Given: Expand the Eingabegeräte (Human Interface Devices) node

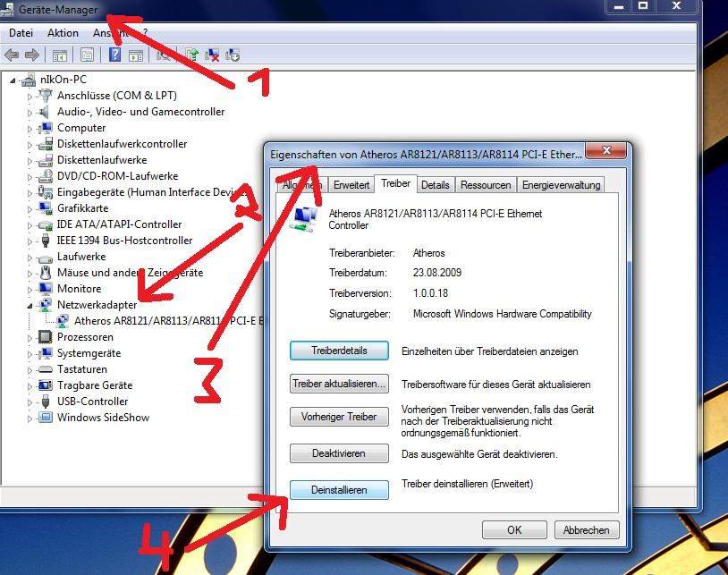Looking at the screenshot, I should 30,193.
